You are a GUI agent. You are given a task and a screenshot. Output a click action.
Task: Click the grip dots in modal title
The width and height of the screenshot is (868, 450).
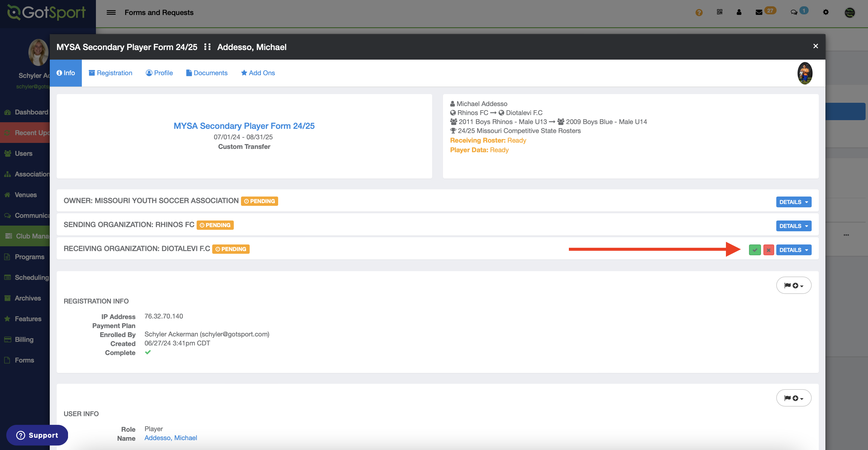pyautogui.click(x=207, y=47)
